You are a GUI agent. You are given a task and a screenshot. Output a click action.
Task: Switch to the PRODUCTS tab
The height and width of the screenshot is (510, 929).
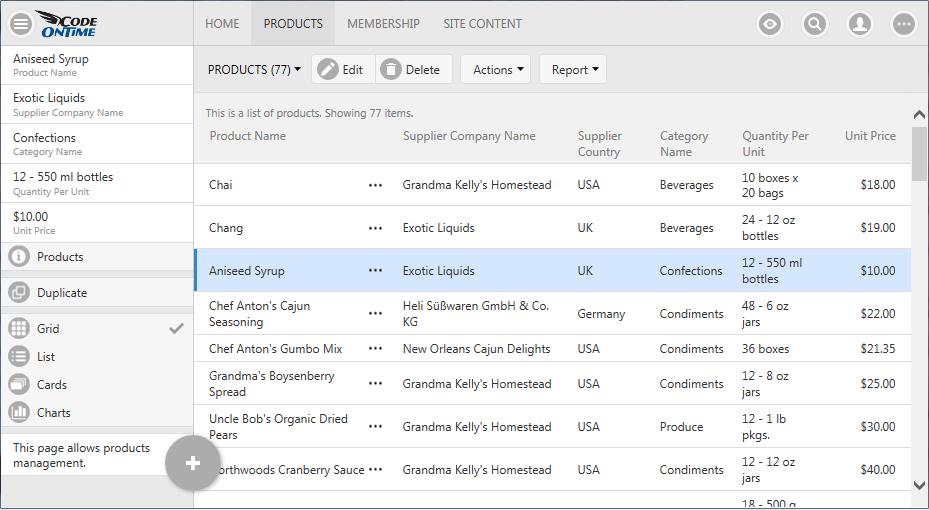pos(293,24)
